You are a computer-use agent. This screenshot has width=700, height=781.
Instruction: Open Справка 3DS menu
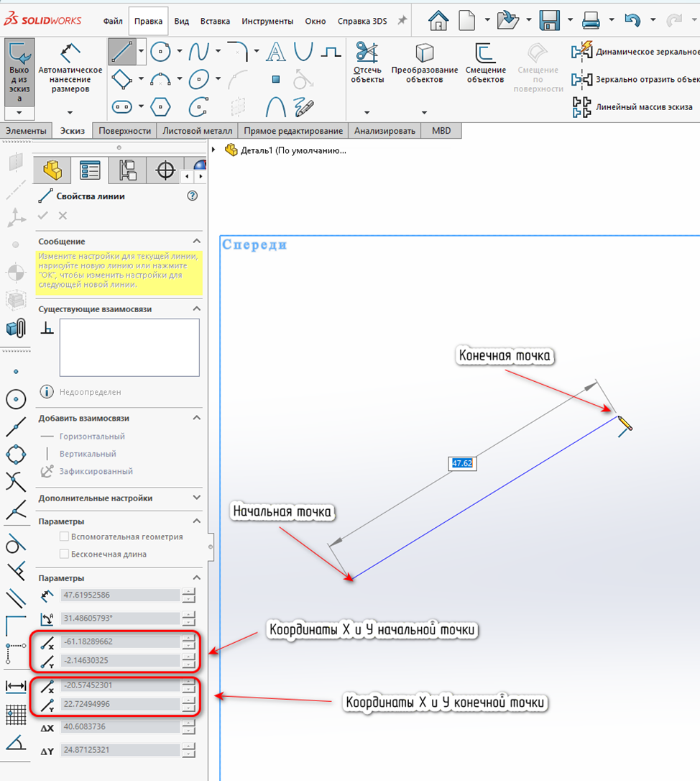pyautogui.click(x=362, y=21)
